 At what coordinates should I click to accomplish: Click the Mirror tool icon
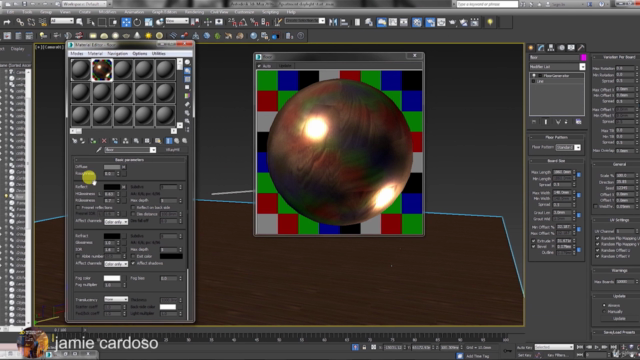pyautogui.click(x=333, y=22)
